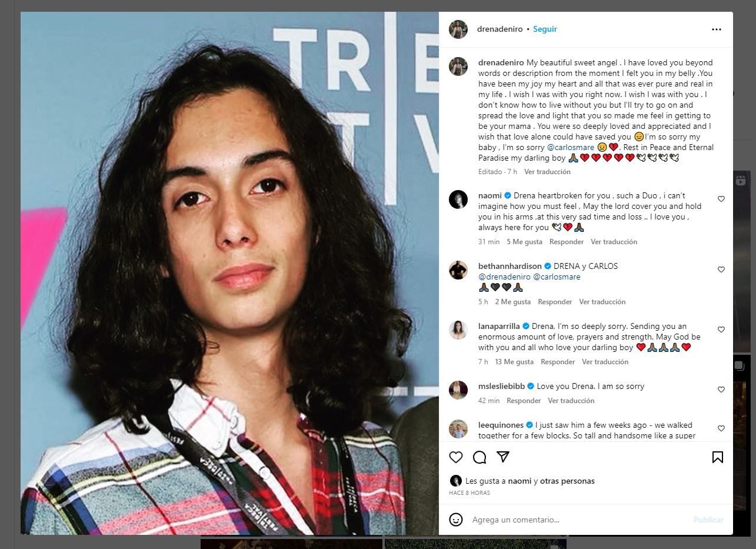Like msleslieibb's comment heart
This screenshot has width=756, height=549.
721,390
